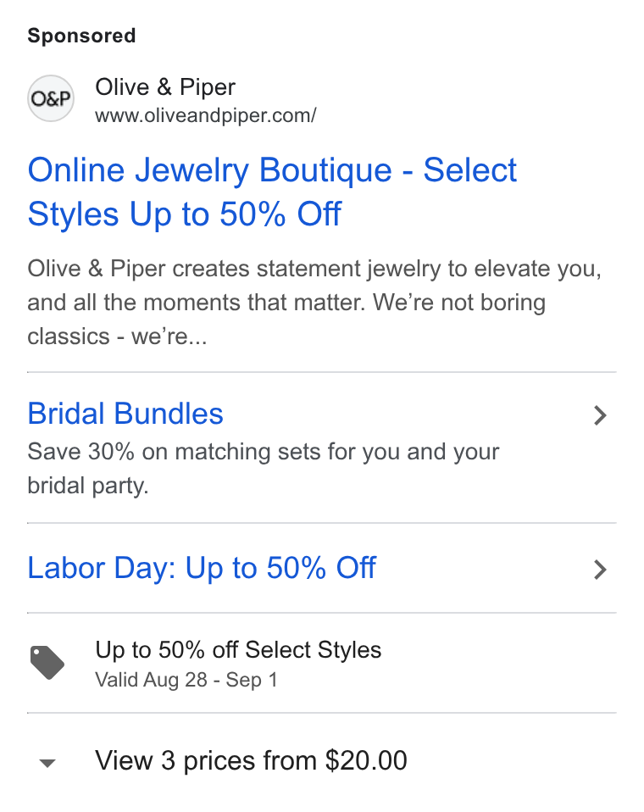Open Bridal Bundles via its right chevron
The width and height of the screenshot is (644, 812).
[600, 415]
